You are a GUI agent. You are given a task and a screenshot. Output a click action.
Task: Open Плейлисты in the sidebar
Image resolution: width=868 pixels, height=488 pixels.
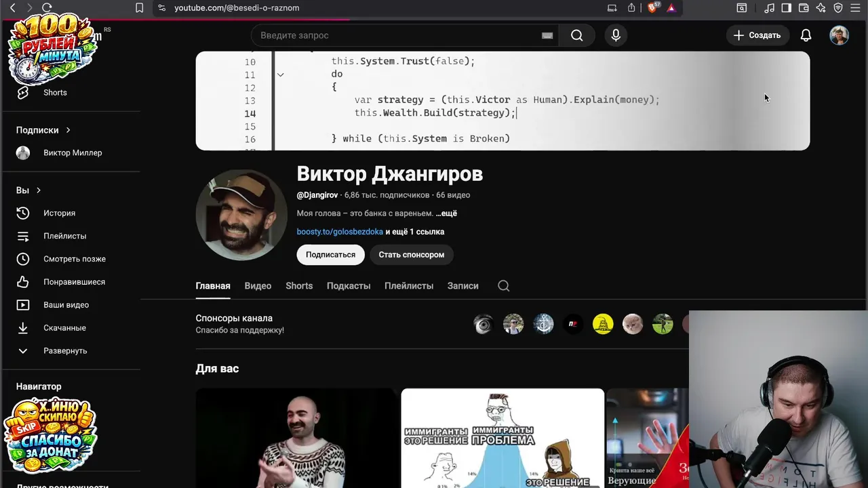point(65,236)
